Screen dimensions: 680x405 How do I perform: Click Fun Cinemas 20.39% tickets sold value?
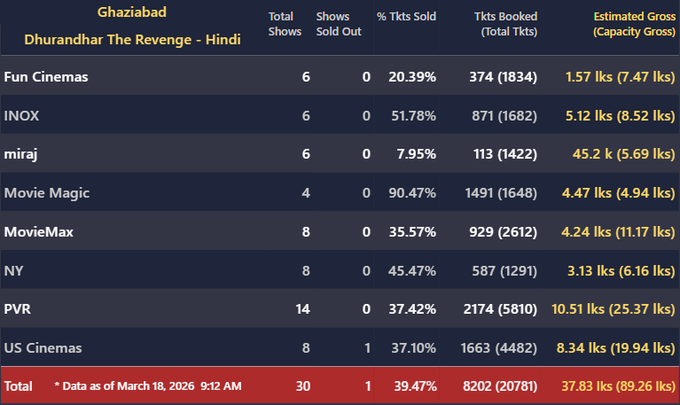click(x=412, y=77)
